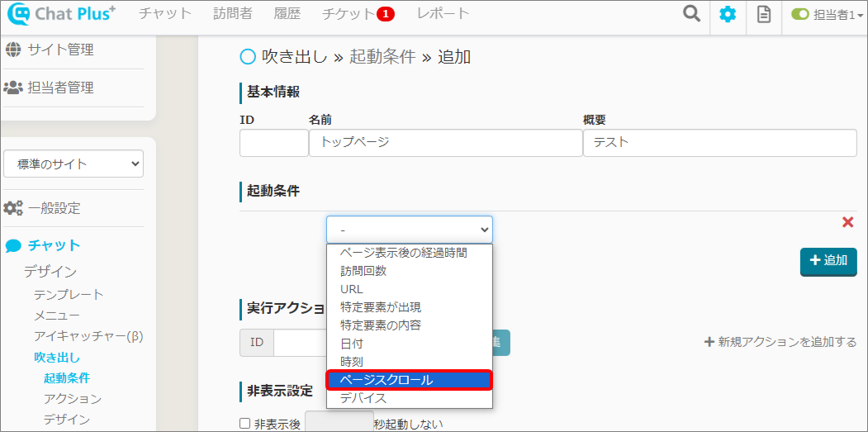The image size is (868, 432).
Task: Go to the レポート tab
Action: click(x=443, y=14)
